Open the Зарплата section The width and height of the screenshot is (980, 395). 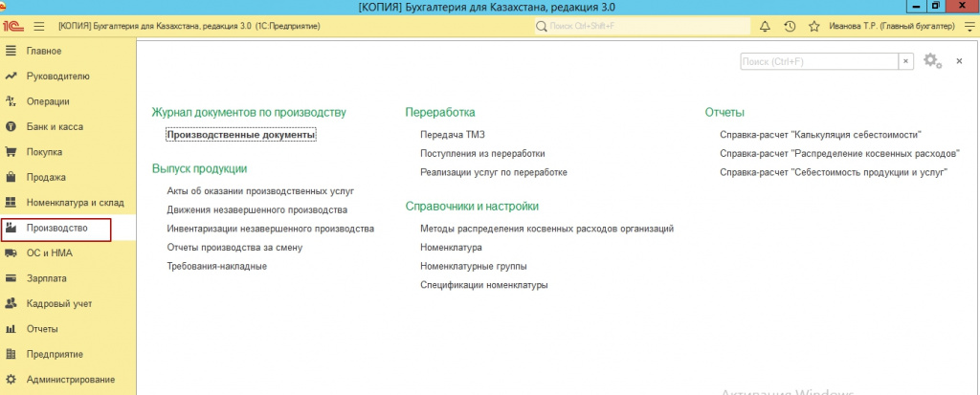(x=47, y=278)
